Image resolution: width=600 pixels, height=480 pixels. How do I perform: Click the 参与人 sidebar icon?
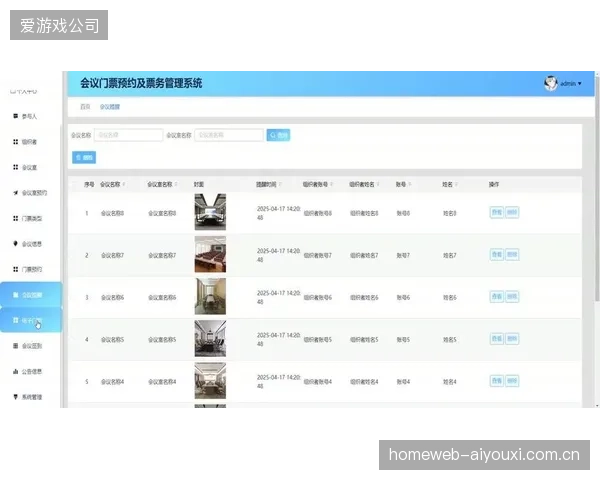[x=15, y=116]
